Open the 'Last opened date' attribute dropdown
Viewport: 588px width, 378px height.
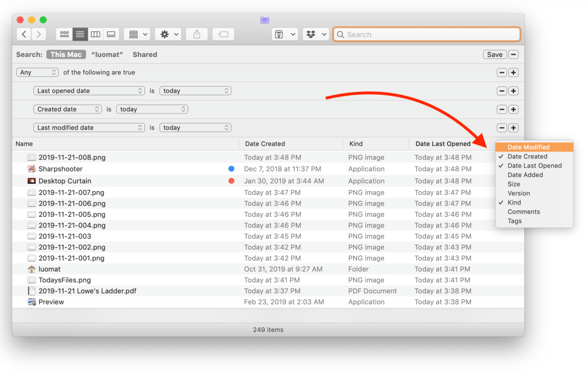tap(89, 91)
